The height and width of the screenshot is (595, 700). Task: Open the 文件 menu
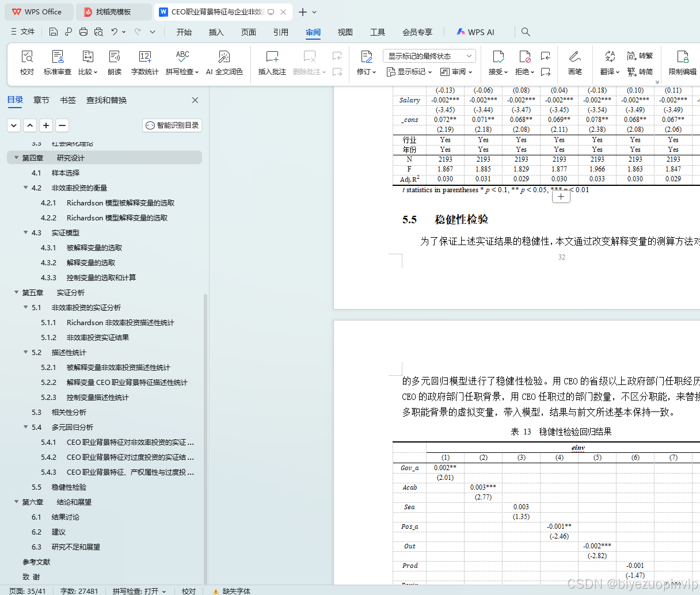tap(23, 32)
